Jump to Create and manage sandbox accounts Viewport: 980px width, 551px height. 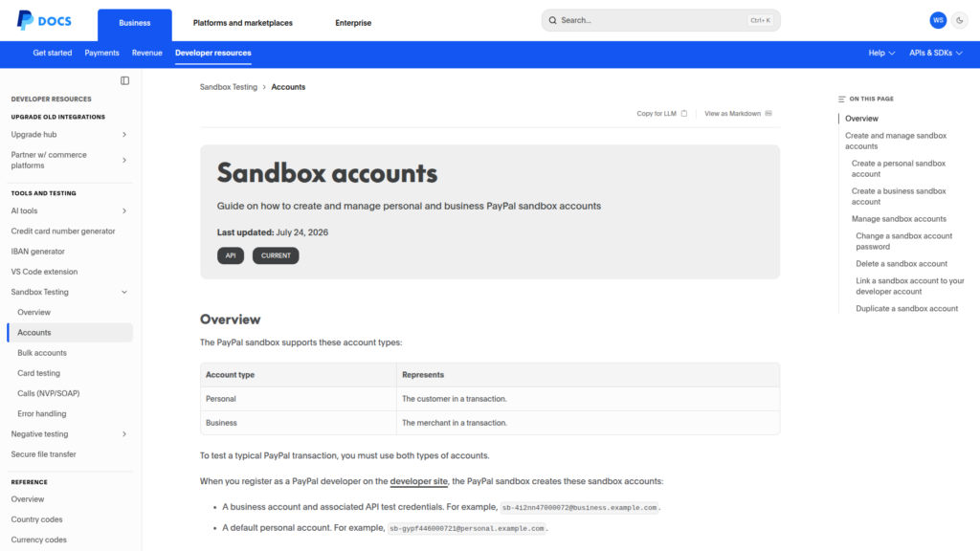pos(896,142)
